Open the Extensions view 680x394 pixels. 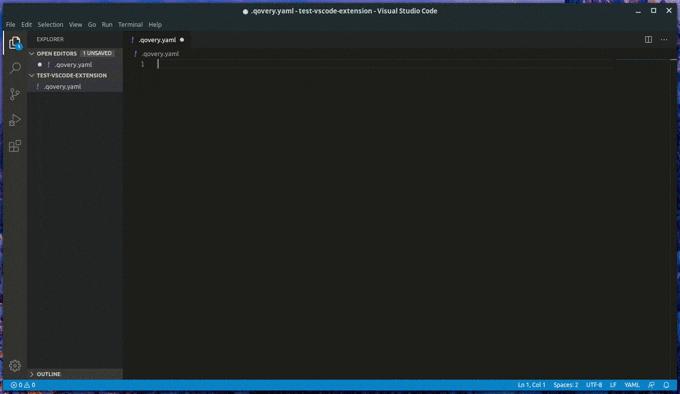(x=15, y=146)
